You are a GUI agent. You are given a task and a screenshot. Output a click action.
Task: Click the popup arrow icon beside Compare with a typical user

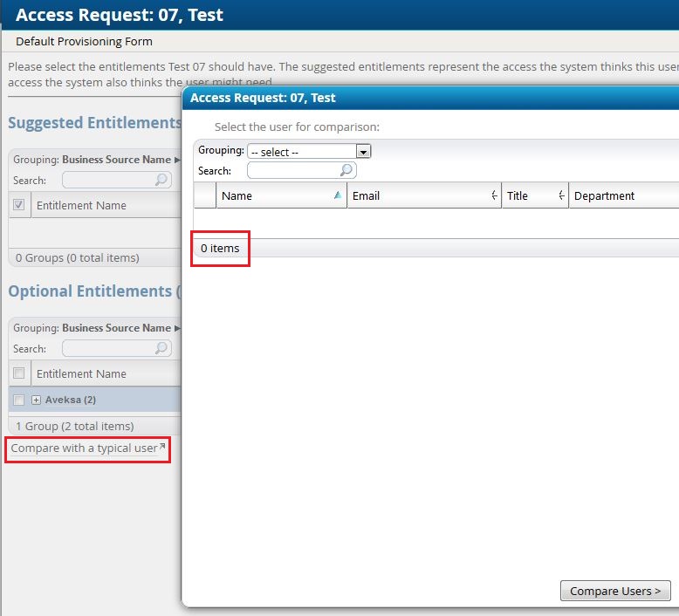(x=162, y=447)
